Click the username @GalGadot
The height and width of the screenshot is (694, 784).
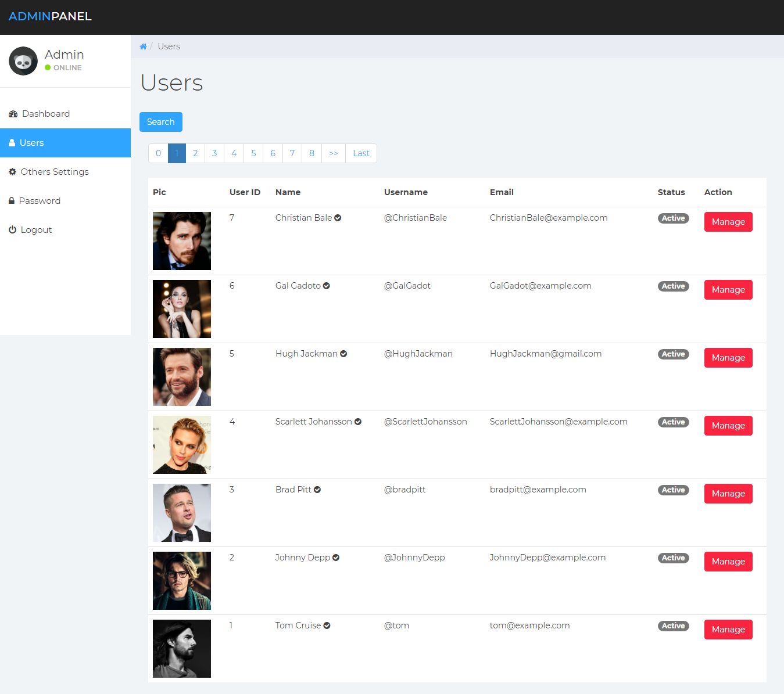tap(407, 286)
